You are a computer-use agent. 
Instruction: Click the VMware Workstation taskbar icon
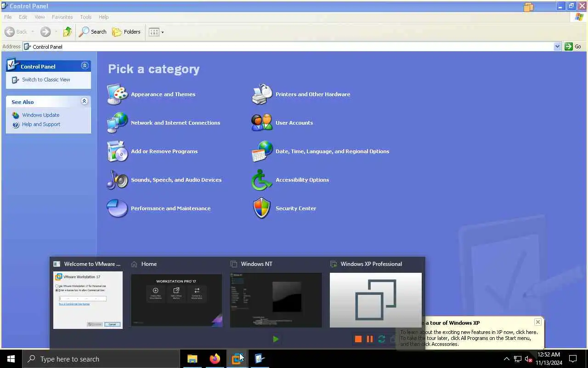pyautogui.click(x=237, y=359)
